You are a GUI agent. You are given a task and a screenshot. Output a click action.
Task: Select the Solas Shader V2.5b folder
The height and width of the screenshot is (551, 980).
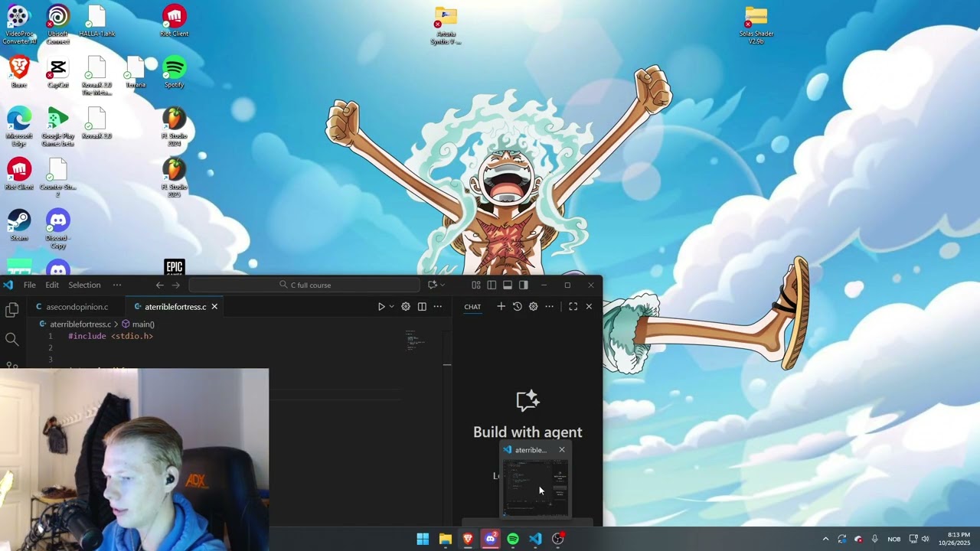click(756, 24)
